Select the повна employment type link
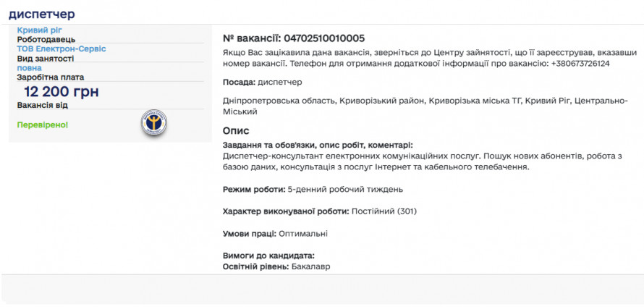The width and height of the screenshot is (644, 307). [30, 67]
